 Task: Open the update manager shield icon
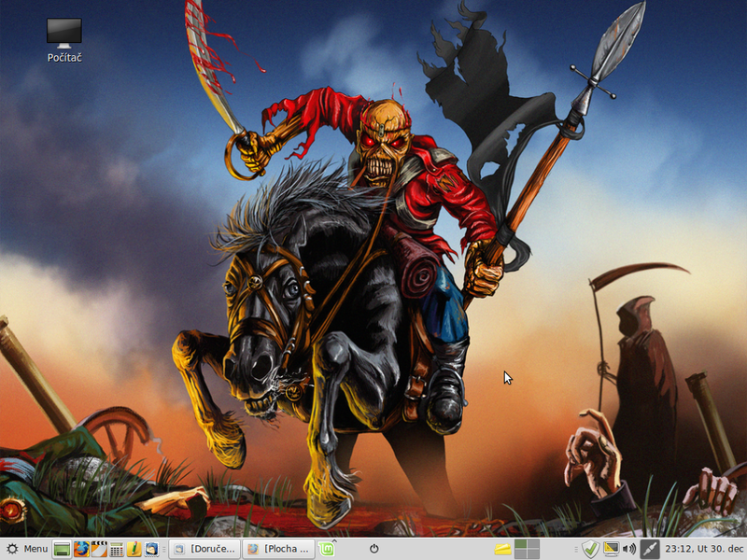(590, 549)
